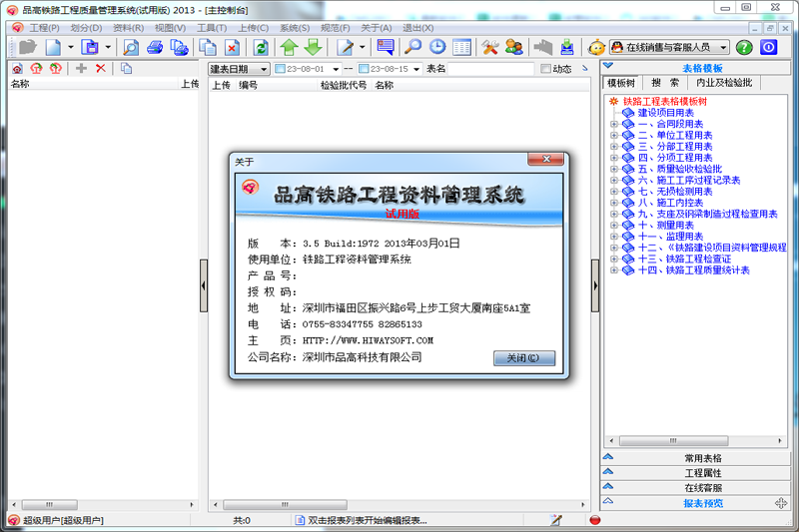This screenshot has height=532, width=799.
Task: Open the dropdown arrow beside new document icon
Action: click(70, 47)
